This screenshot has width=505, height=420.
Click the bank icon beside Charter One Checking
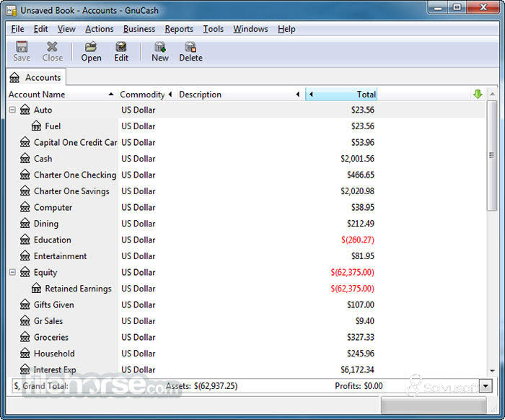pyautogui.click(x=25, y=174)
